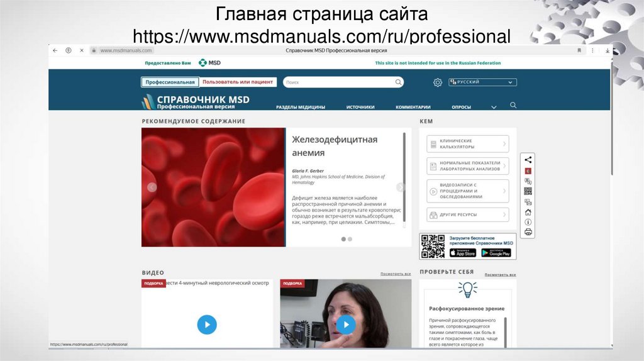Open the Опросы menu

(x=461, y=107)
